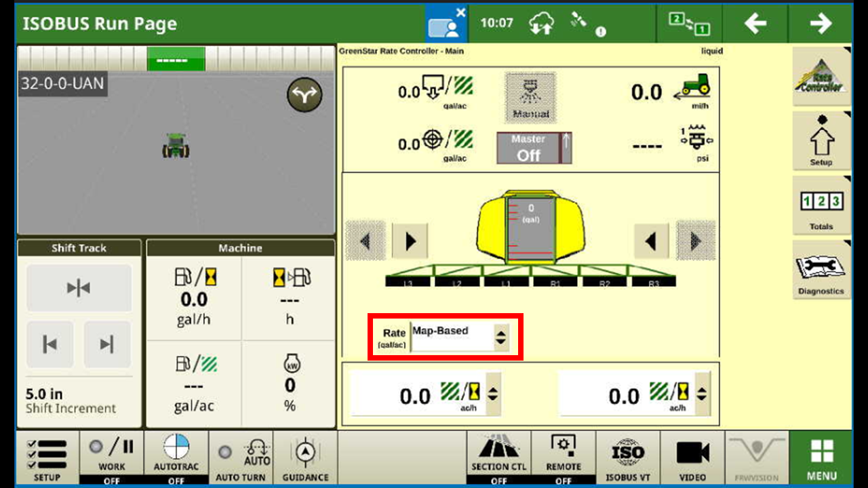This screenshot has width=868, height=488.
Task: Tap the greyed outer-left section arrow
Action: 366,241
